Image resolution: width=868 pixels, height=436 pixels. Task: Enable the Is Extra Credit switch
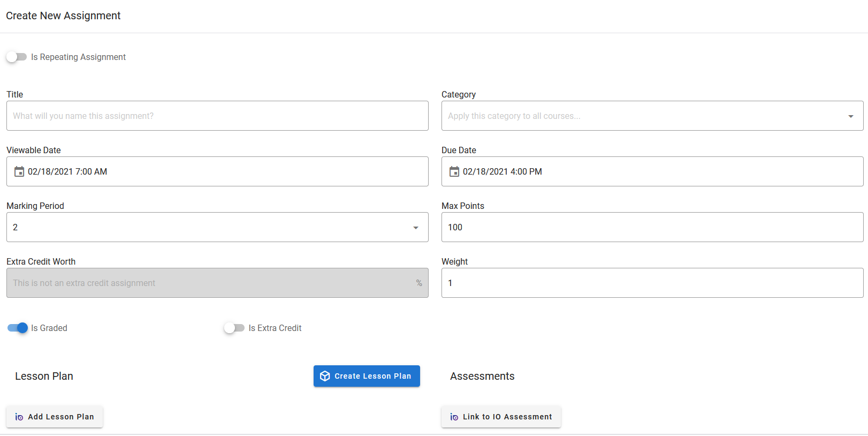click(x=234, y=328)
